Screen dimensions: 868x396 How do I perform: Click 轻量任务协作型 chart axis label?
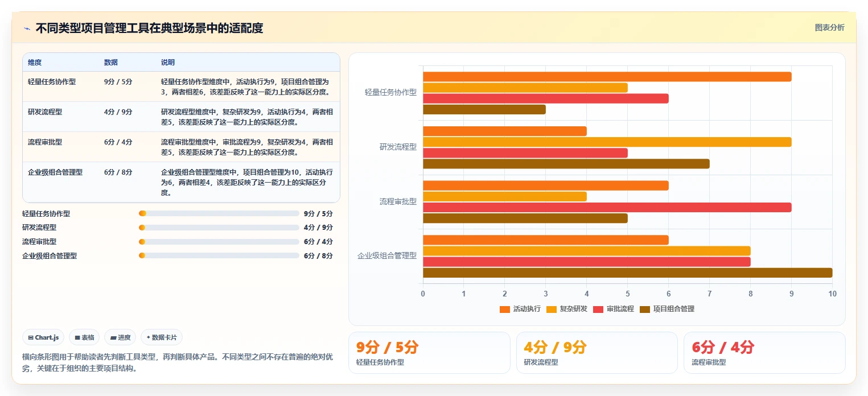(x=390, y=92)
